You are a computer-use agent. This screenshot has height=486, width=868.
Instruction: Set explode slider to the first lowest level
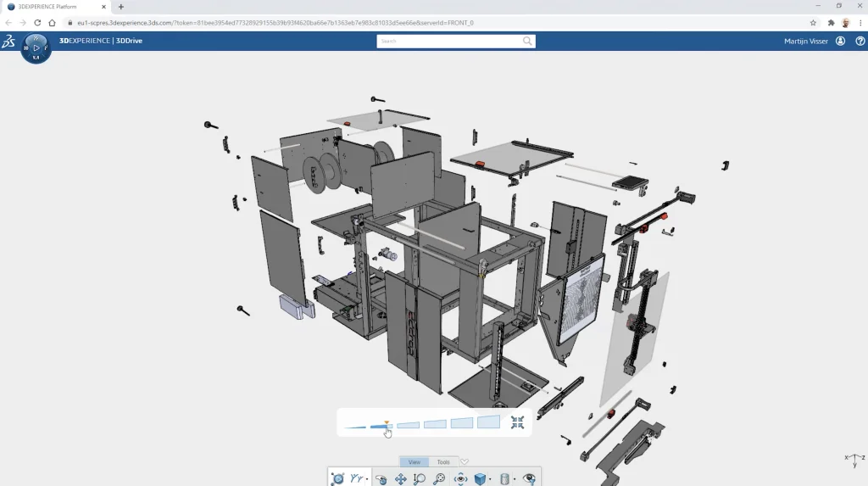point(355,427)
